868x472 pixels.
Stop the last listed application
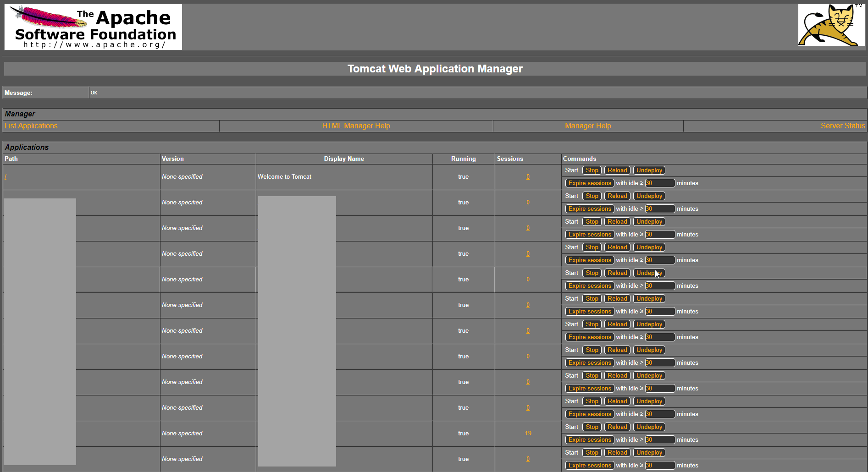pyautogui.click(x=592, y=452)
